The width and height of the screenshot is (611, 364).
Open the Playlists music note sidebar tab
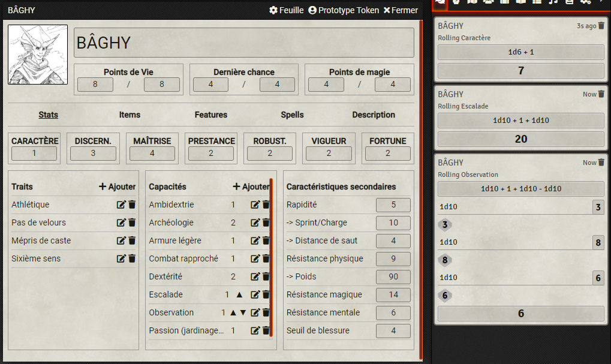pos(553,2)
